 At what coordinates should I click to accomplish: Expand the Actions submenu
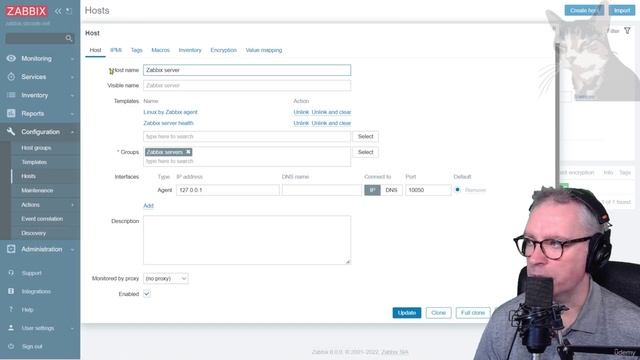tap(72, 205)
